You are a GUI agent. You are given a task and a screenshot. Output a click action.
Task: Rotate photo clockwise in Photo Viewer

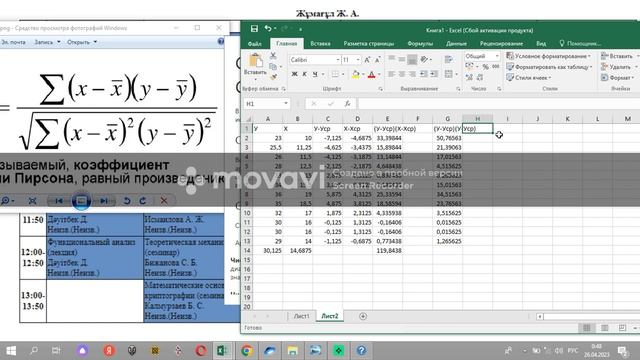click(x=143, y=200)
